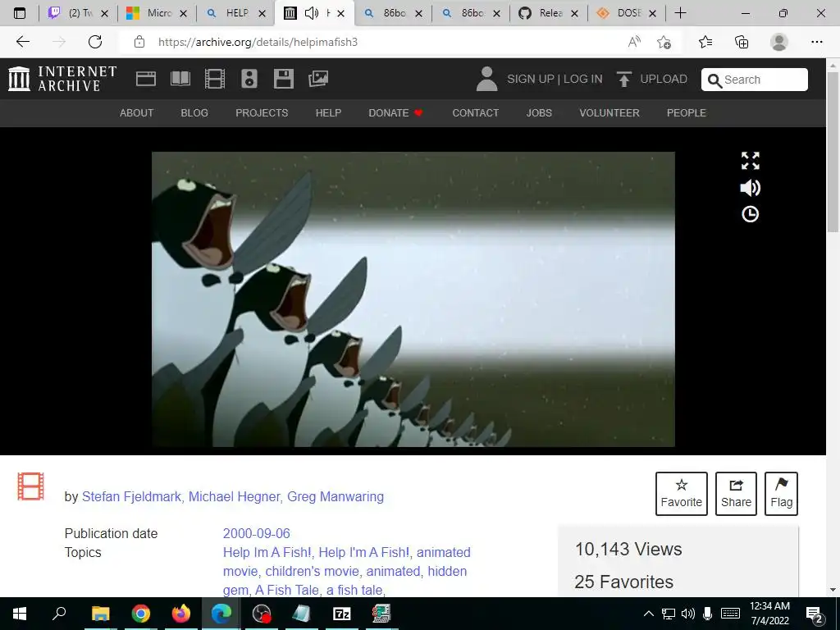
Task: Launch Firefox from the taskbar
Action: 181,614
